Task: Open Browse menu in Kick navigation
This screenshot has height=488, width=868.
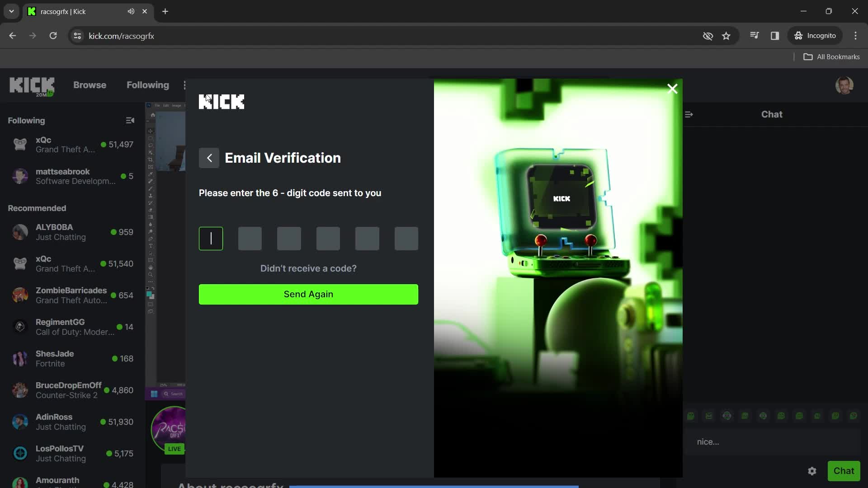Action: [90, 85]
